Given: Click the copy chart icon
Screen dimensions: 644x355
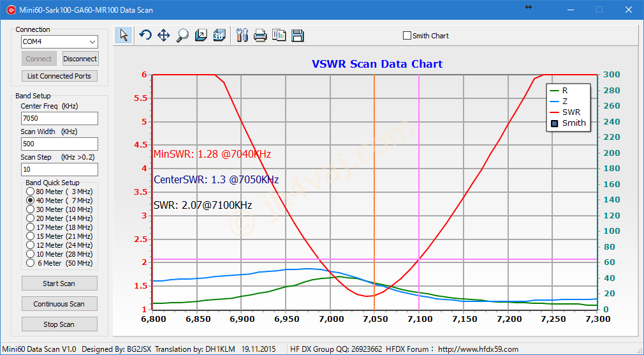Looking at the screenshot, I should (x=279, y=35).
